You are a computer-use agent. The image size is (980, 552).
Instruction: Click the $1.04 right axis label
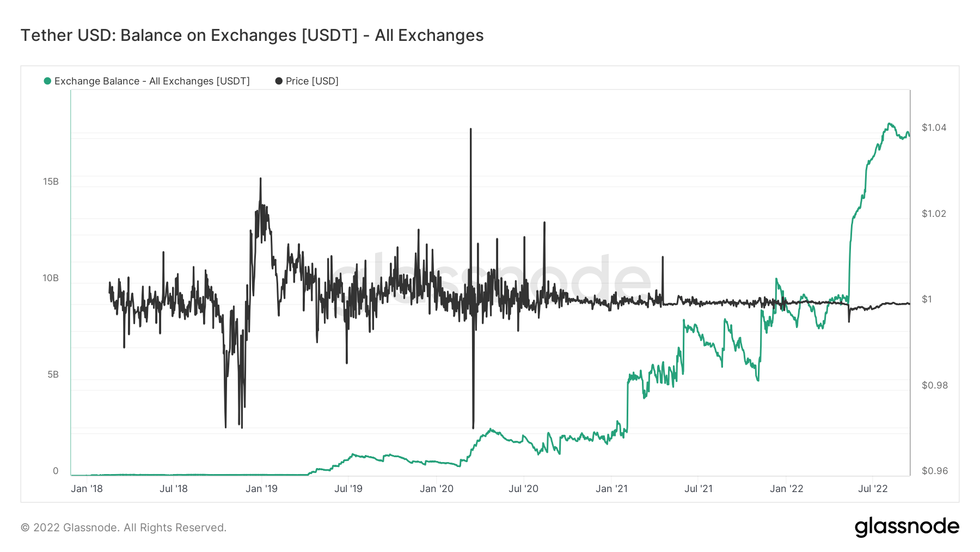pyautogui.click(x=934, y=128)
